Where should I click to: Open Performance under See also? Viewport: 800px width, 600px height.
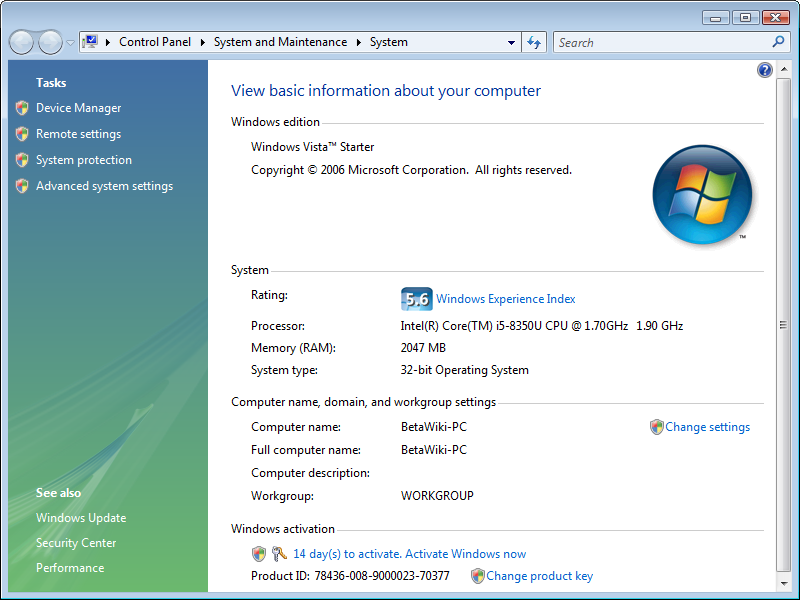point(70,567)
